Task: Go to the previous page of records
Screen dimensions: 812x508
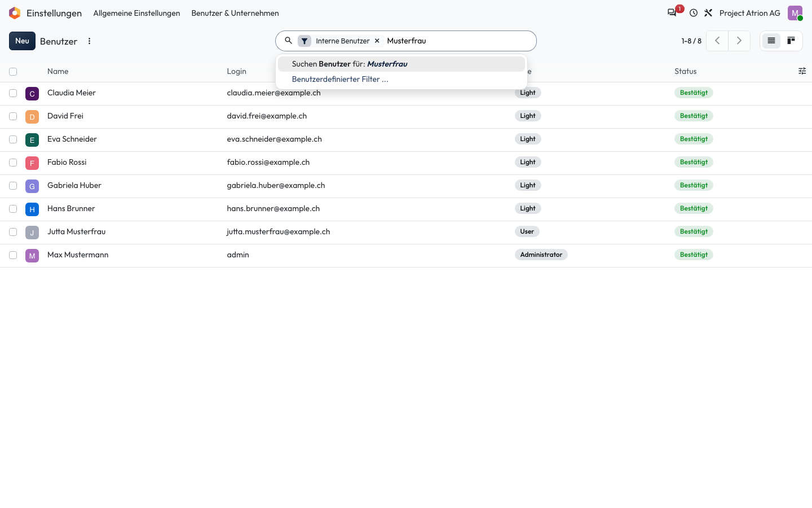Action: click(717, 41)
